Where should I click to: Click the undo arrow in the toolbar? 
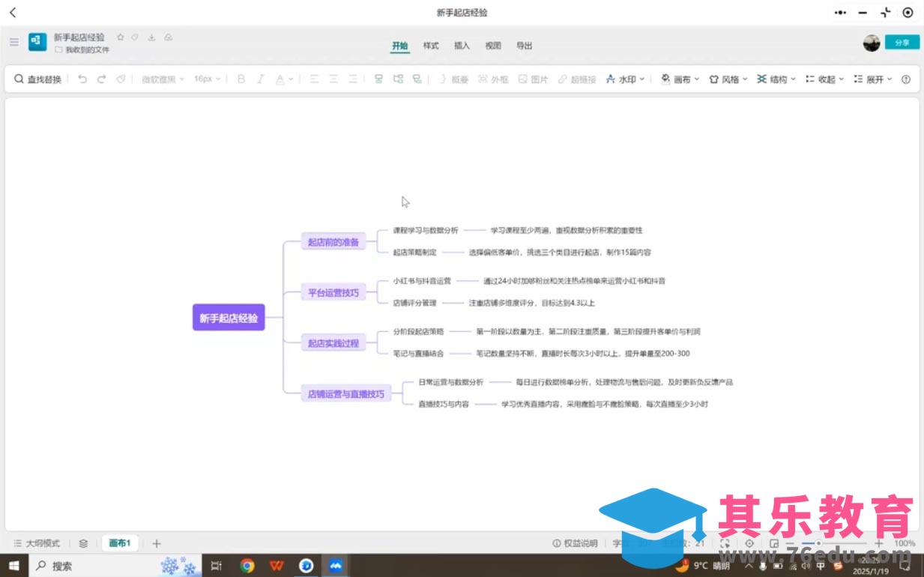click(x=82, y=79)
